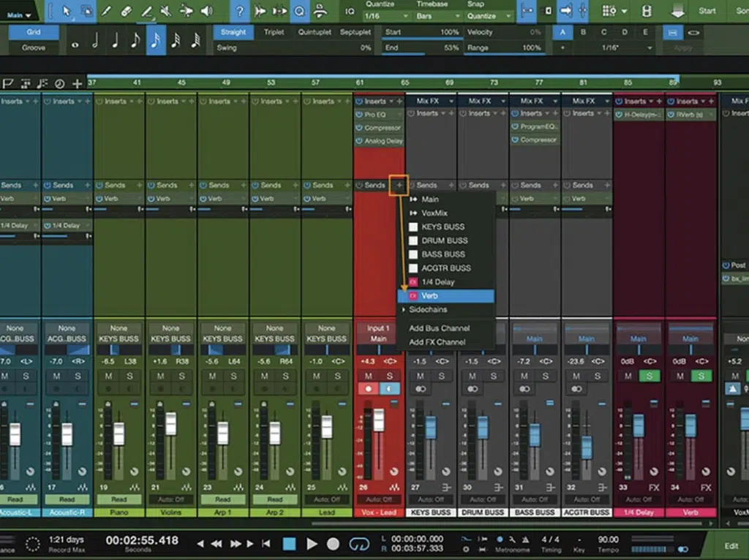The width and height of the screenshot is (749, 560).
Task: Choose DRUM BUSS from the send menu
Action: tap(445, 241)
